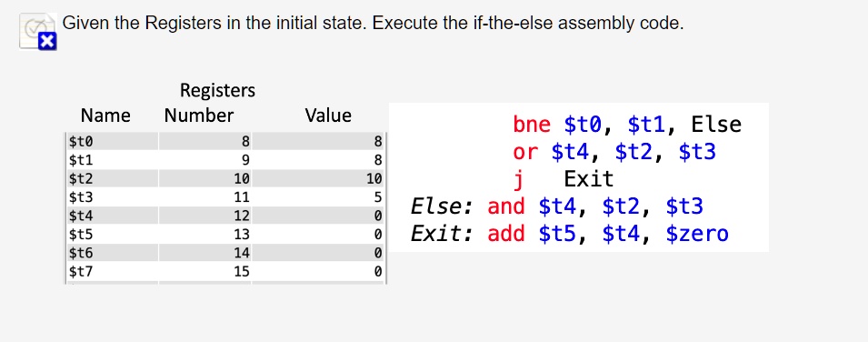Screen dimensions: 868x342
Task: Click the $t2 value cell showing 10
Action: [x=318, y=178]
